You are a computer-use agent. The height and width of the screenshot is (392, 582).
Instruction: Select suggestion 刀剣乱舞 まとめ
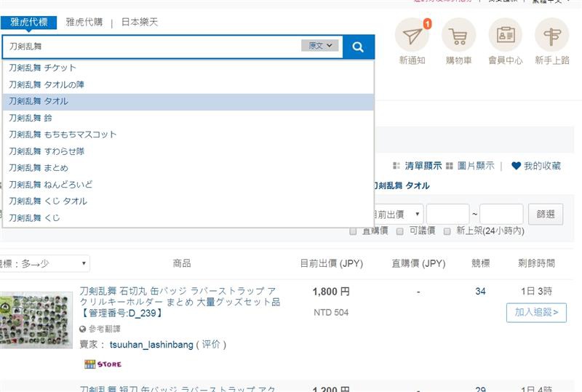coord(188,168)
